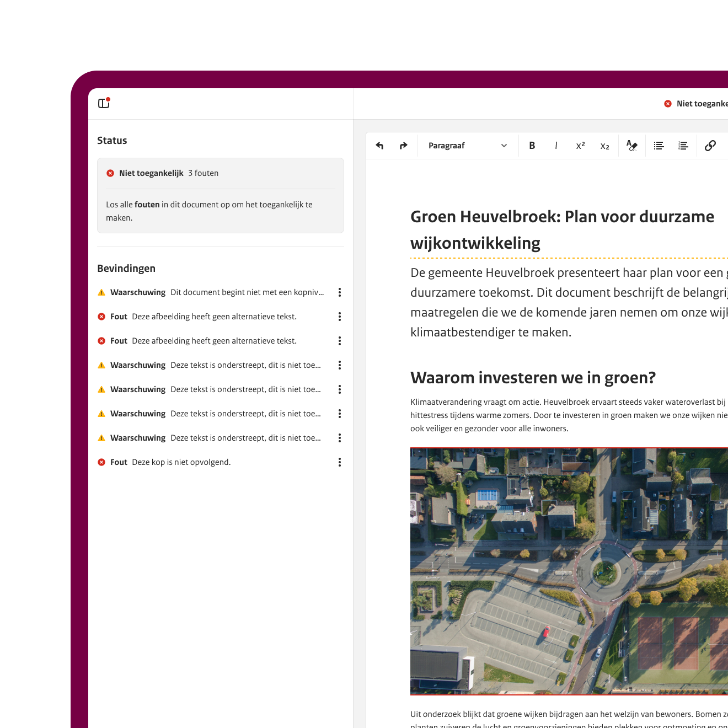Click the 'Klimaatverandering vraagt om actie' paragraph

(569, 415)
